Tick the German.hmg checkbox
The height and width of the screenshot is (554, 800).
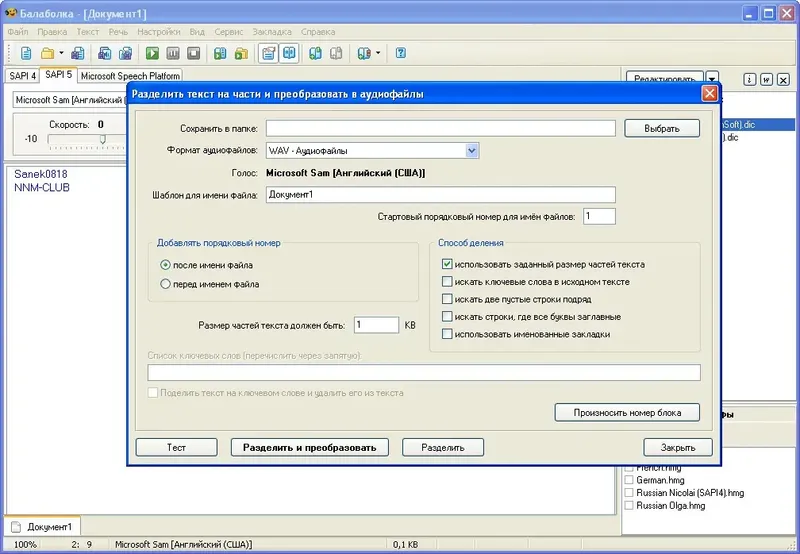click(x=629, y=480)
